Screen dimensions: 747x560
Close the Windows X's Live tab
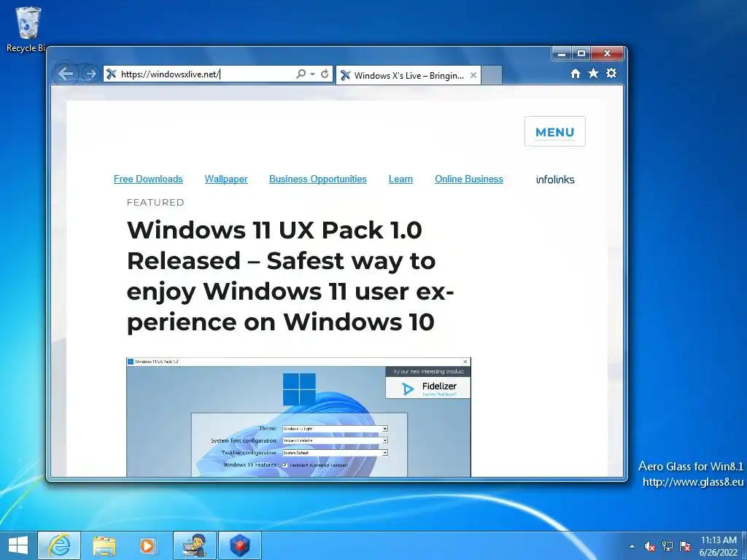(473, 75)
